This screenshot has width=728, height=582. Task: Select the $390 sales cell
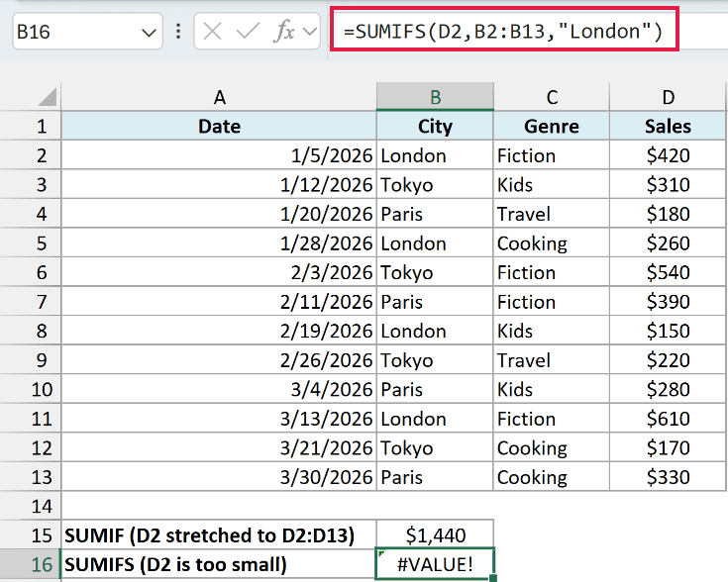(668, 302)
